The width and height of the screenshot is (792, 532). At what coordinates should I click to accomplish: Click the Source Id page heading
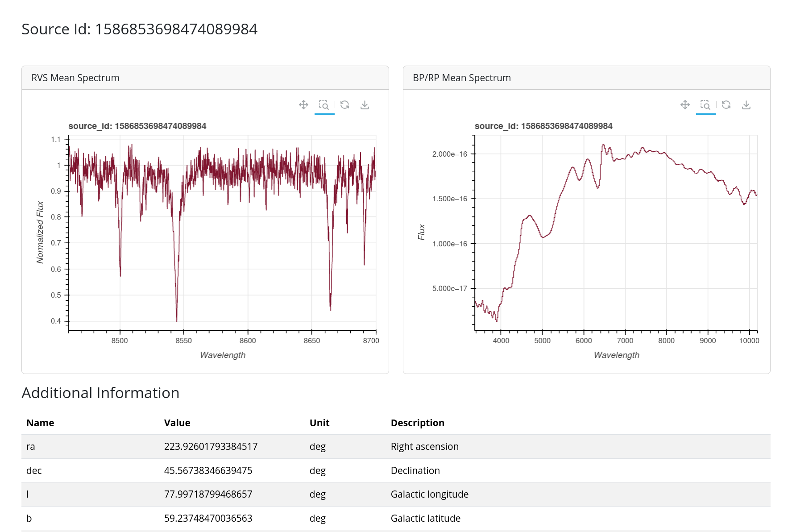pos(139,29)
